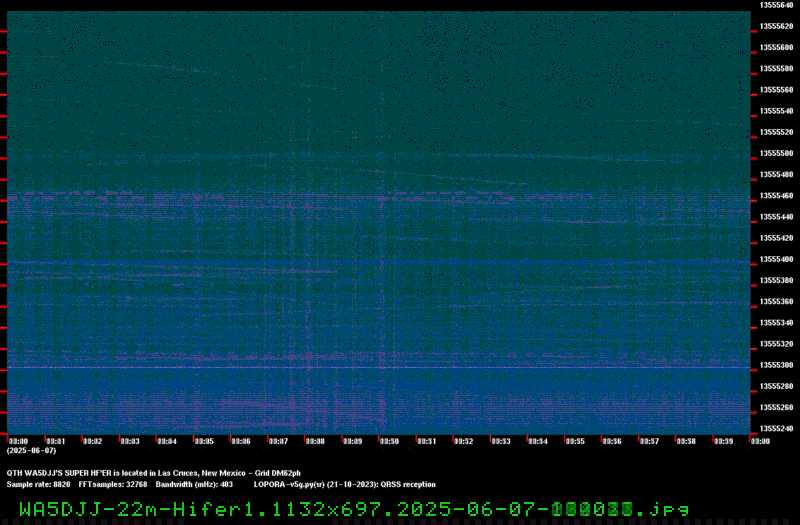Click the 00:01 time axis label
Viewport: 800px width, 525px height.
(x=55, y=441)
